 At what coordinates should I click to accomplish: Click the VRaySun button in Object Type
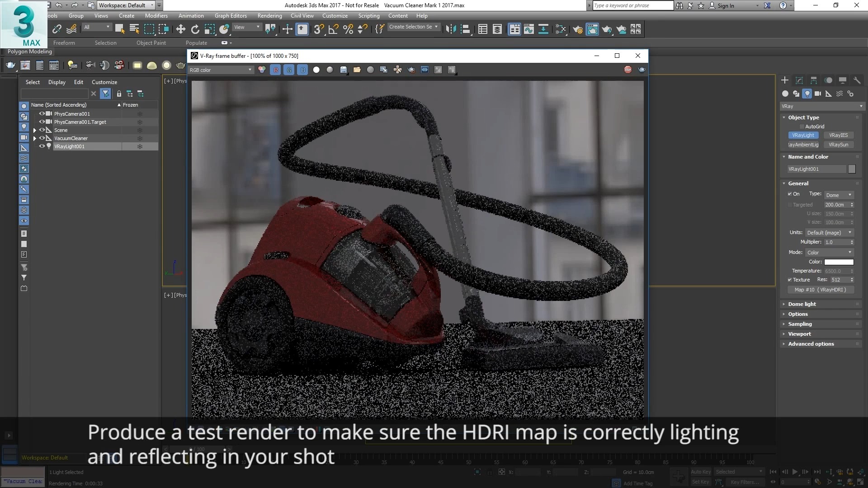point(839,145)
